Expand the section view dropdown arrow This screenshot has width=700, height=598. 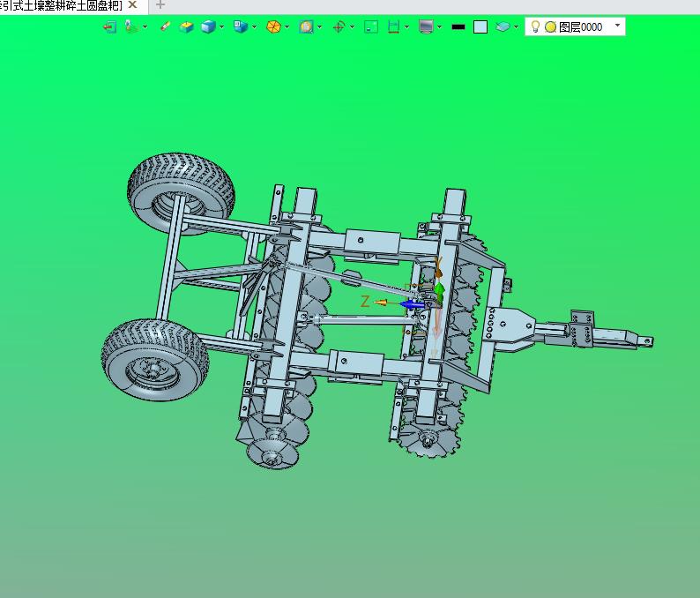point(406,26)
